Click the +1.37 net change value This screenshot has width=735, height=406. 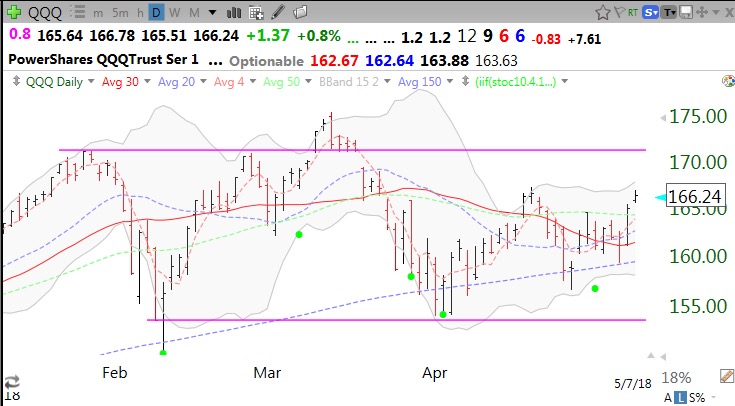tap(268, 36)
